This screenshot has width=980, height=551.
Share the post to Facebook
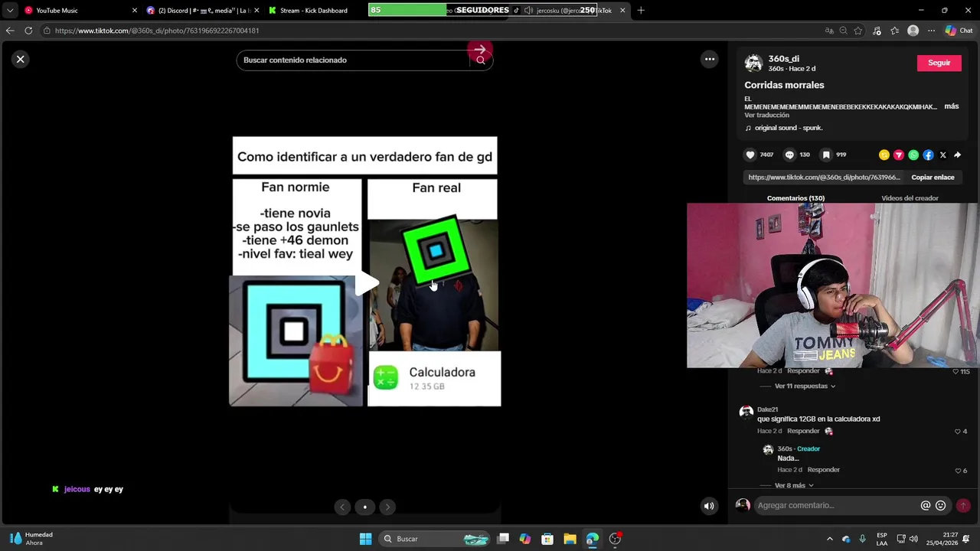click(928, 155)
